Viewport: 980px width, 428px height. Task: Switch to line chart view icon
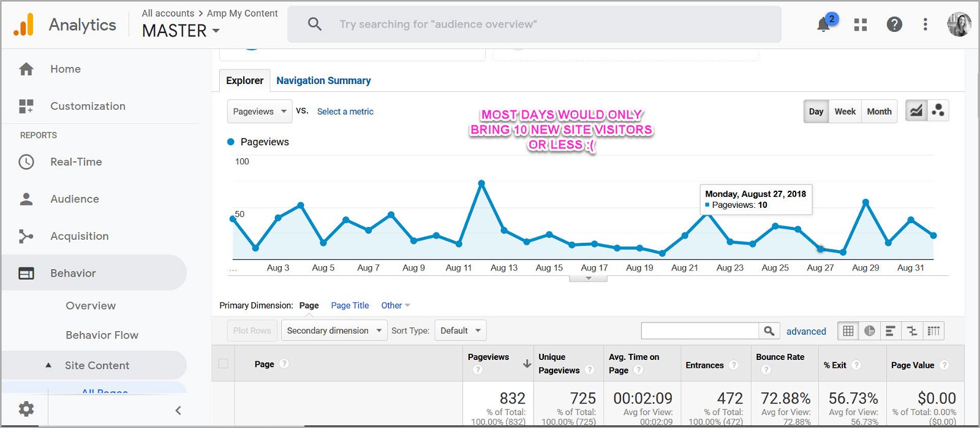point(916,111)
